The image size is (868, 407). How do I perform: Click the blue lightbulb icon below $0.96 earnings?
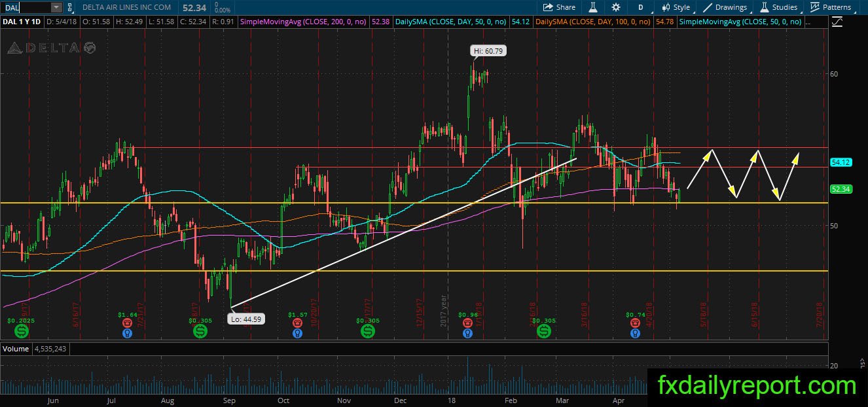tap(467, 333)
